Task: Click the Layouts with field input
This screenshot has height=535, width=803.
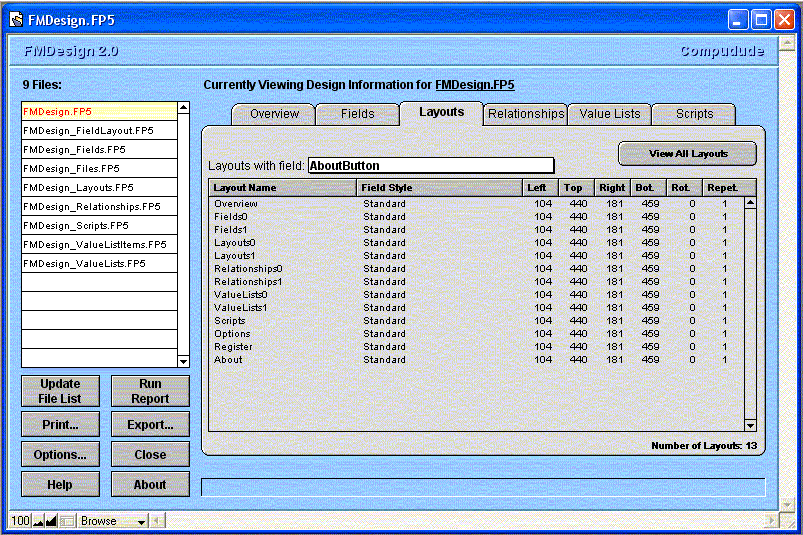Action: click(430, 166)
